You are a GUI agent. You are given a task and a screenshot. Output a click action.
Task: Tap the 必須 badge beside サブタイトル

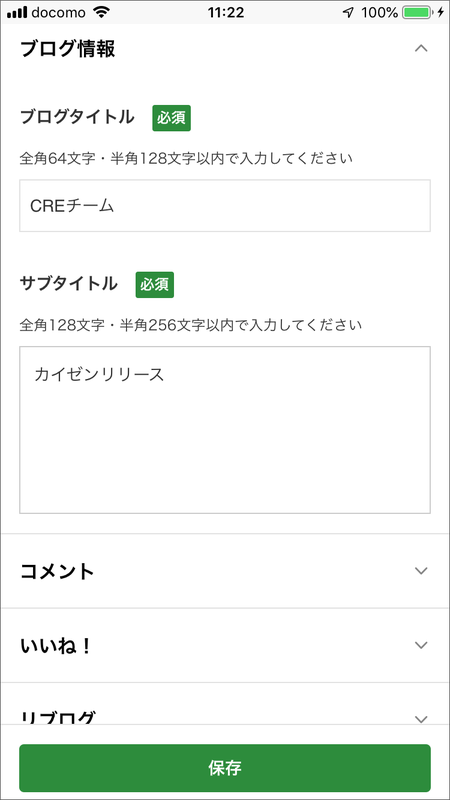pos(155,285)
